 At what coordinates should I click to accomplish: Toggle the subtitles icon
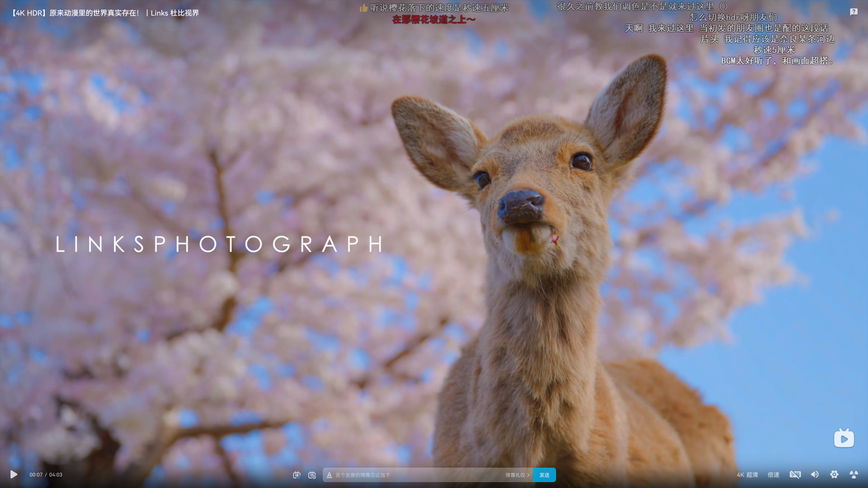pyautogui.click(x=795, y=474)
